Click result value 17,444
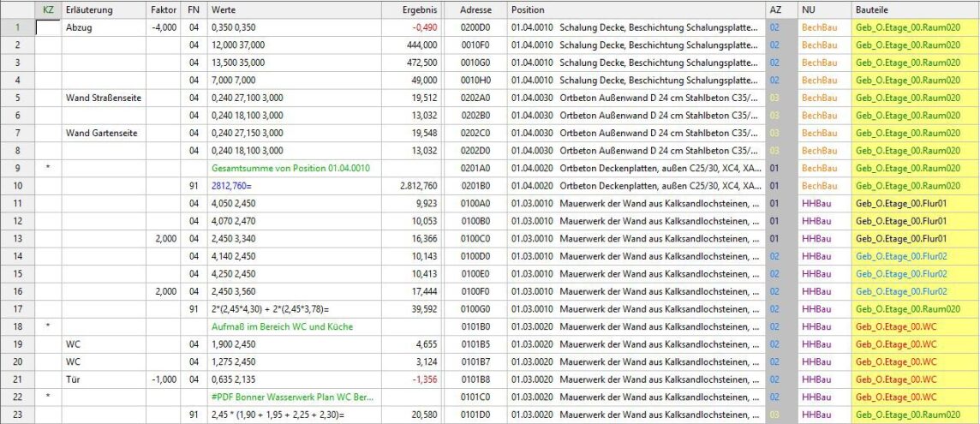This screenshot has width=980, height=424. click(411, 291)
